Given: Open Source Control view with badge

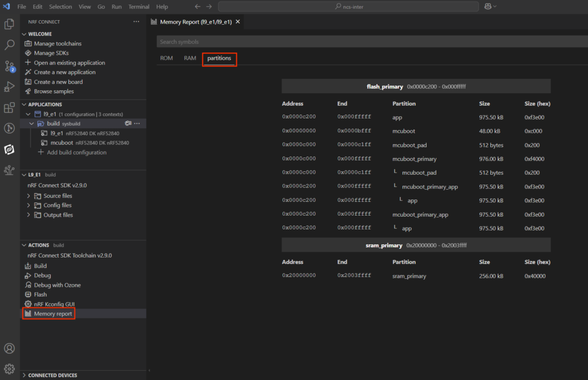Looking at the screenshot, I should (x=9, y=67).
